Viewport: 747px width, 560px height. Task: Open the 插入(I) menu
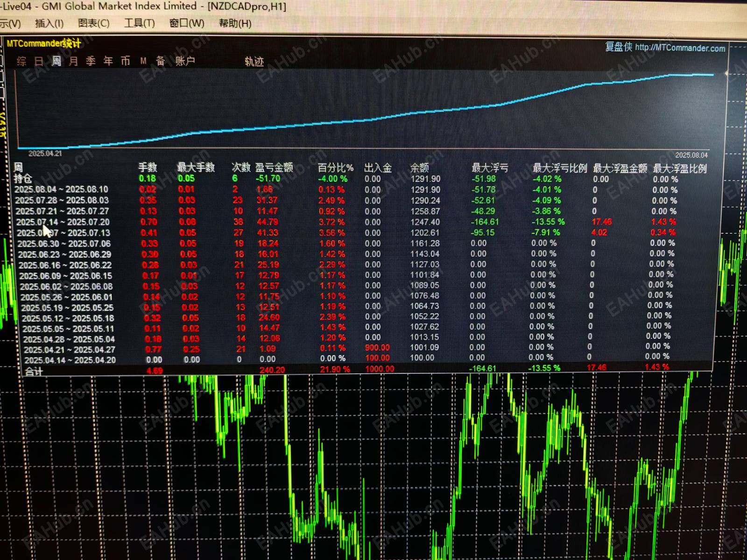(x=49, y=23)
